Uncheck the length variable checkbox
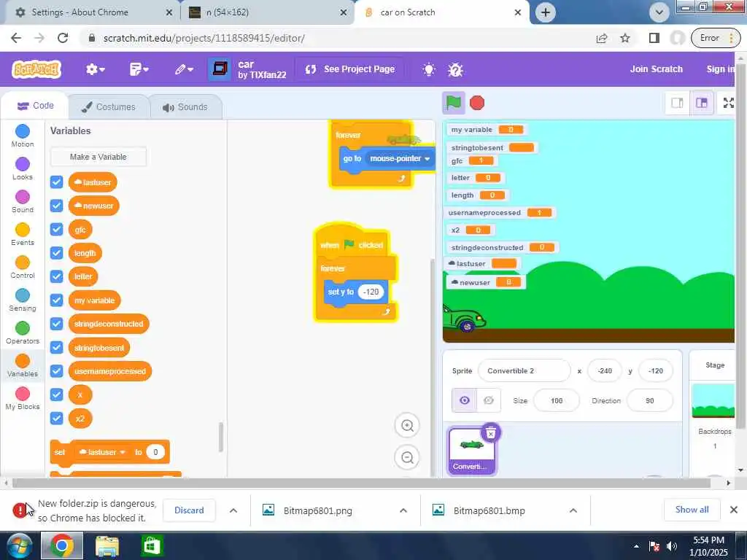The width and height of the screenshot is (747, 560). [x=56, y=253]
